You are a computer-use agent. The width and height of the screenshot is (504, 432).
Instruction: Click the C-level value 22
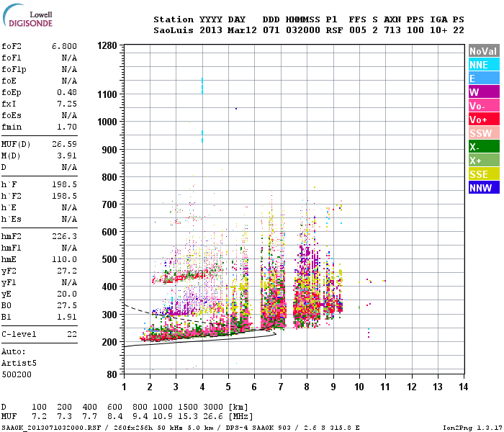[x=72, y=334]
